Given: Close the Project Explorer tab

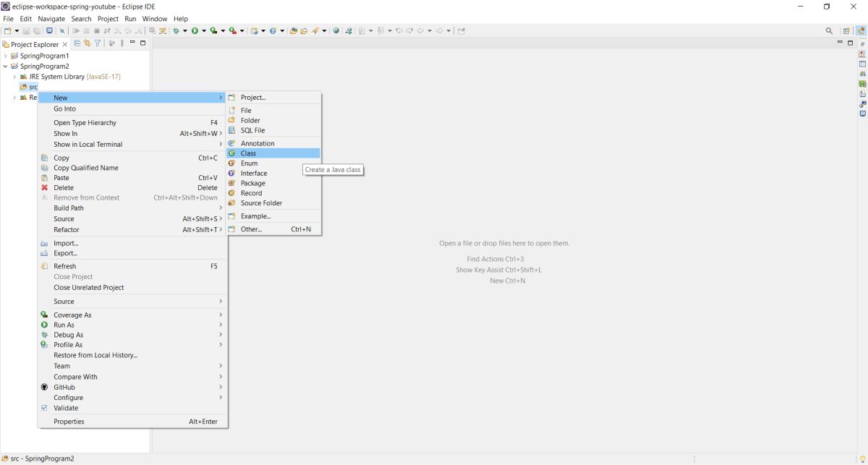Looking at the screenshot, I should tap(65, 44).
